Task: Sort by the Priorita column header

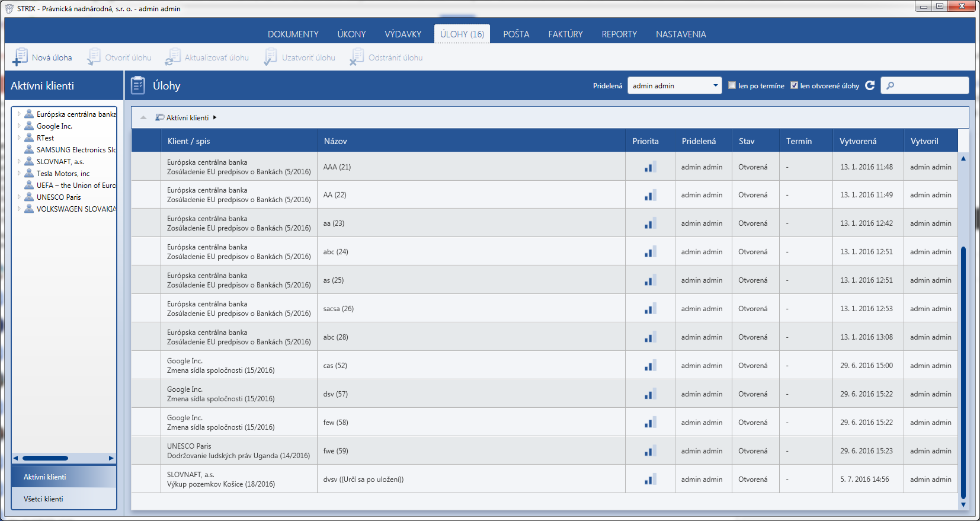Action: click(x=651, y=141)
